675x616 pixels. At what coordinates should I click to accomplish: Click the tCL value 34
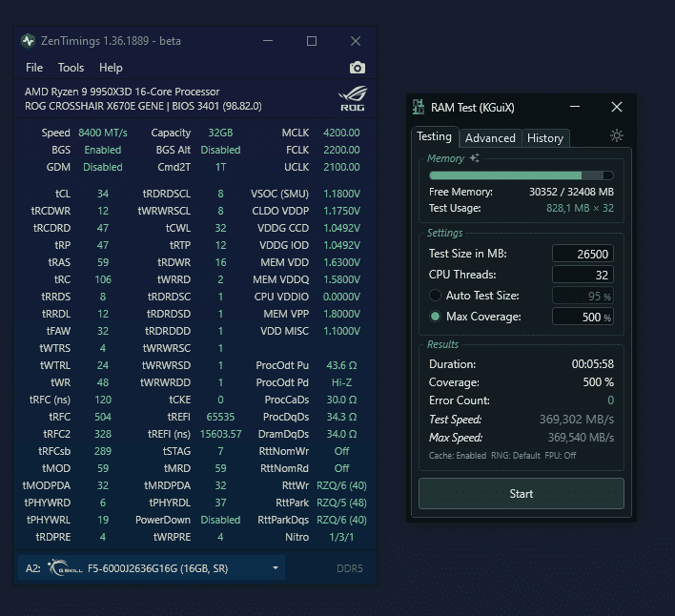(x=102, y=194)
